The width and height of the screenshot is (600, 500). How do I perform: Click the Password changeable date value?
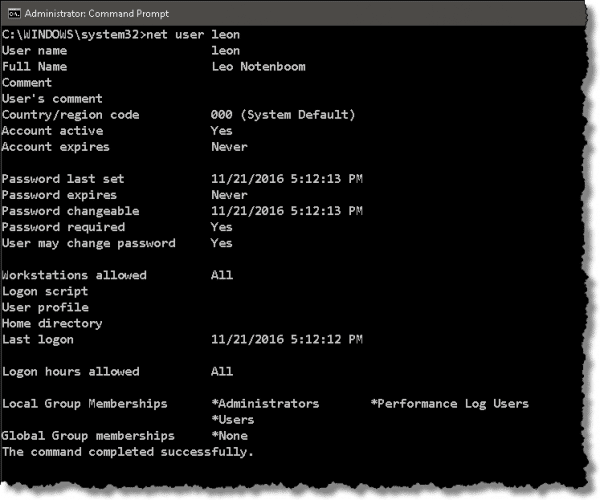point(287,211)
